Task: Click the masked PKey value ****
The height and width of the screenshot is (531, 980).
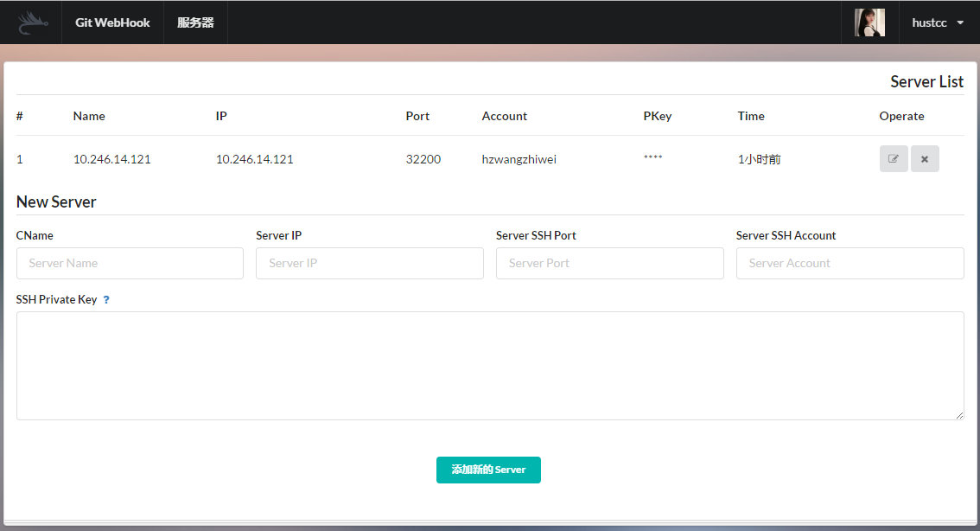Action: pyautogui.click(x=653, y=157)
